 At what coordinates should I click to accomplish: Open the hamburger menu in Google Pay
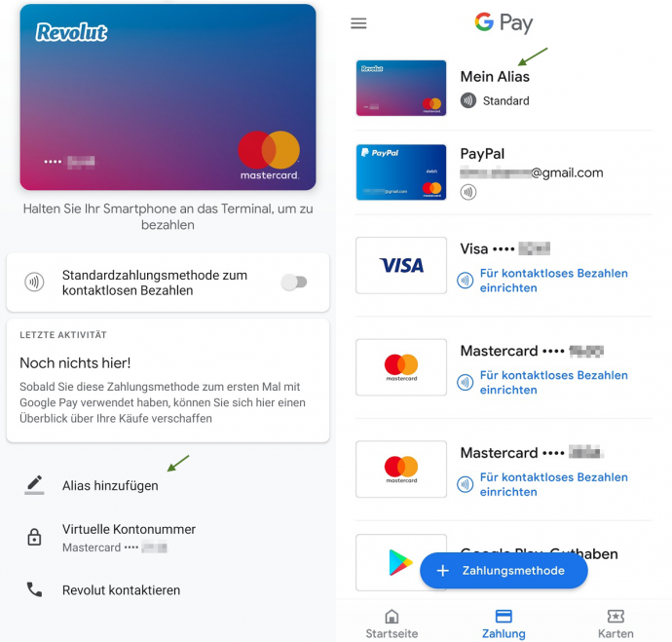[358, 23]
